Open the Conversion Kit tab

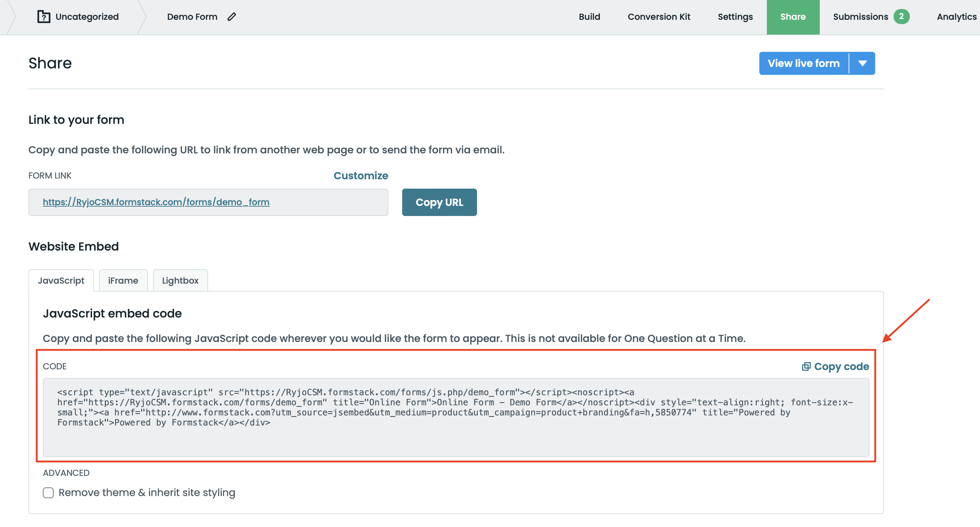pyautogui.click(x=658, y=17)
